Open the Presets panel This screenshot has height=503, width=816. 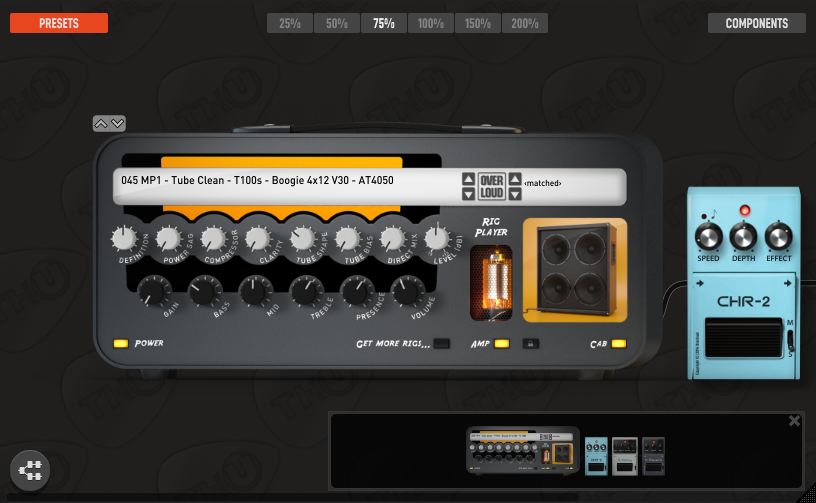59,23
